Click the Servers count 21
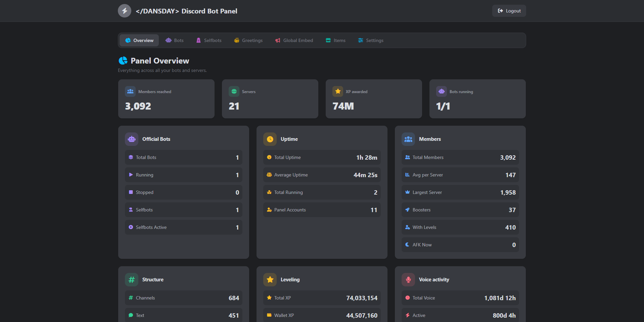Viewport: 644px width, 322px height. [234, 106]
